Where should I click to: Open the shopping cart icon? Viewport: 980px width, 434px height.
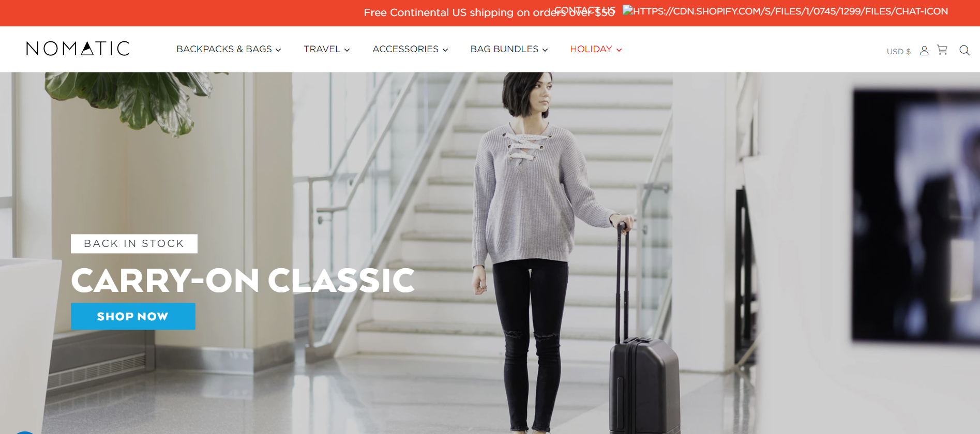point(942,50)
